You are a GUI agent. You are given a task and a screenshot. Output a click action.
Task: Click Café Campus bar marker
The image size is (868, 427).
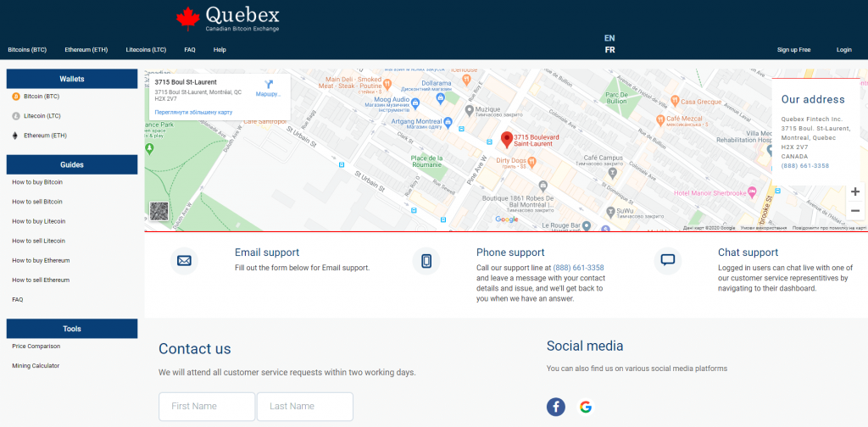point(612,173)
